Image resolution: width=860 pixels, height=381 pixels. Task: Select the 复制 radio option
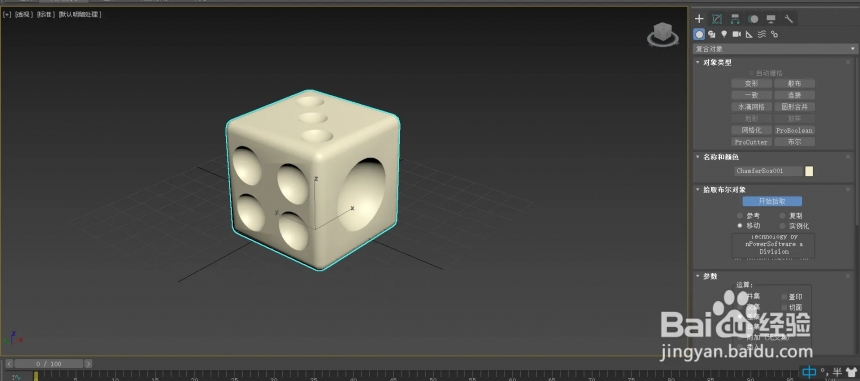782,216
